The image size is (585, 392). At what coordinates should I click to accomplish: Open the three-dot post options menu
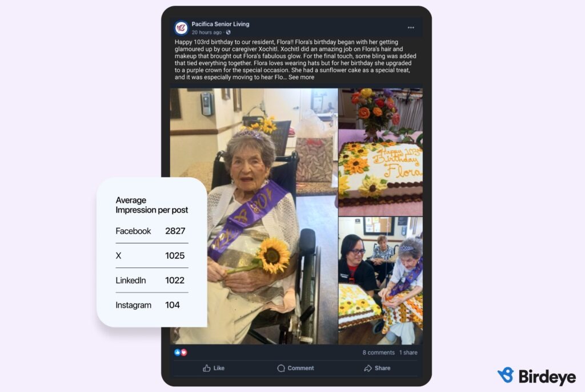pyautogui.click(x=411, y=27)
